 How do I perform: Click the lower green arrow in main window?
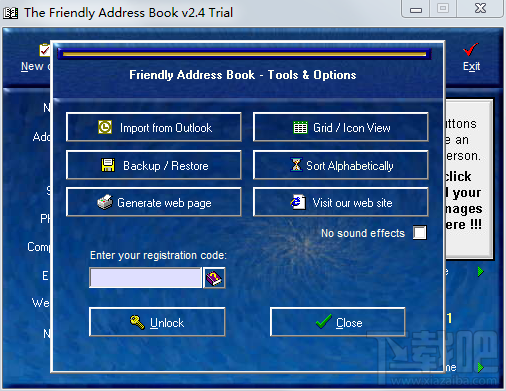point(480,367)
